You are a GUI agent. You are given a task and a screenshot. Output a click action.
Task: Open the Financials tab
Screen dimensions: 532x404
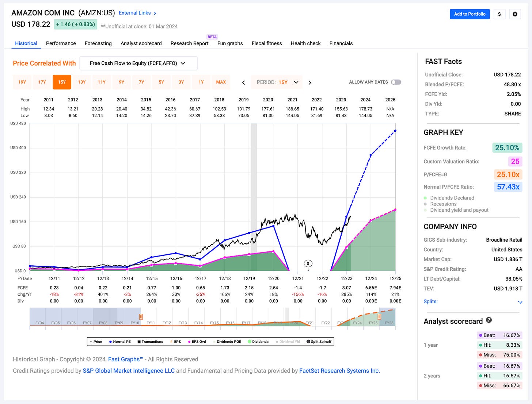341,43
